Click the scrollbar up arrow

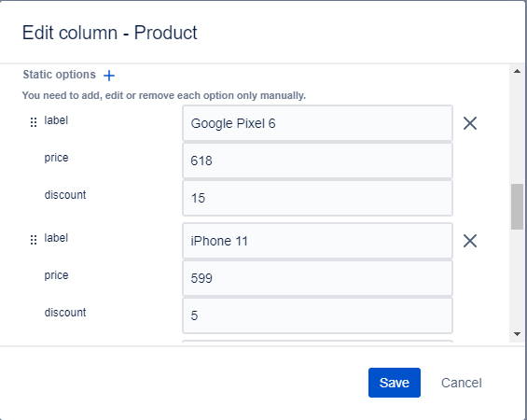tap(518, 71)
